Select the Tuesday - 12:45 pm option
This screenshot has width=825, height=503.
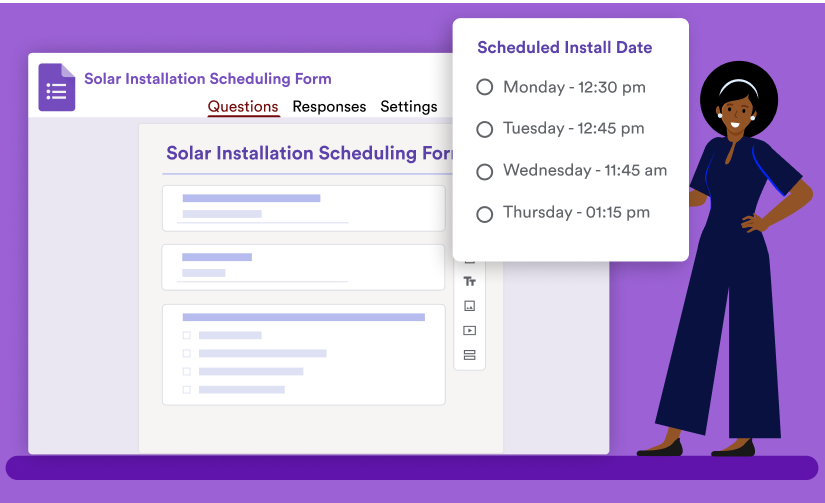(485, 129)
